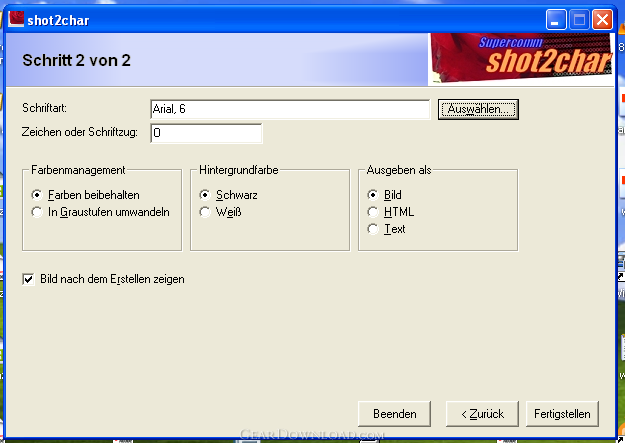Screen dimensions: 625x443
Task: Click the shot2char title bar app icon
Action: [16, 19]
